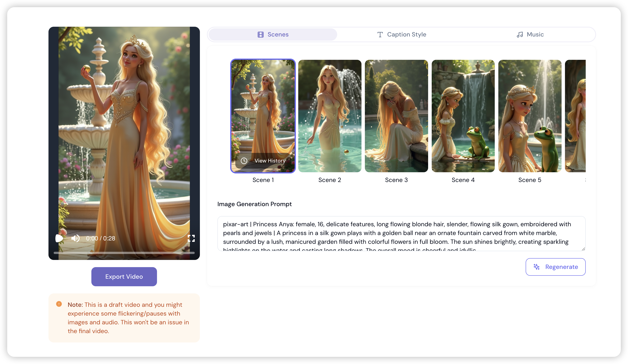Click Regenerate button

click(555, 267)
